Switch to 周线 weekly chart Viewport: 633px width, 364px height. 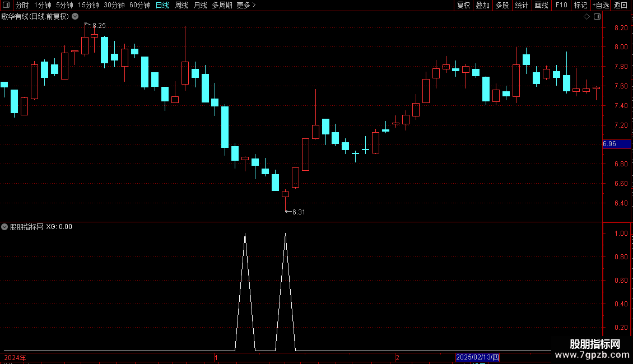tap(181, 5)
